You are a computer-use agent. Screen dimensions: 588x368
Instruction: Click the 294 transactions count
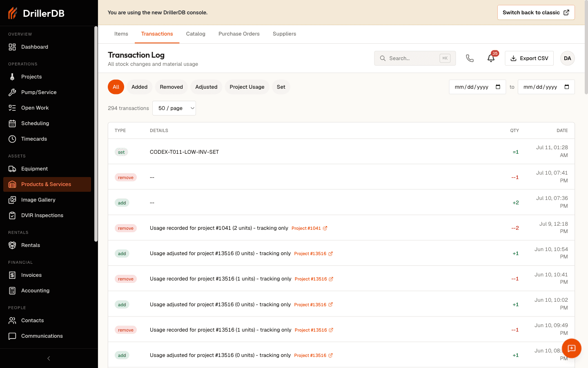click(x=128, y=108)
